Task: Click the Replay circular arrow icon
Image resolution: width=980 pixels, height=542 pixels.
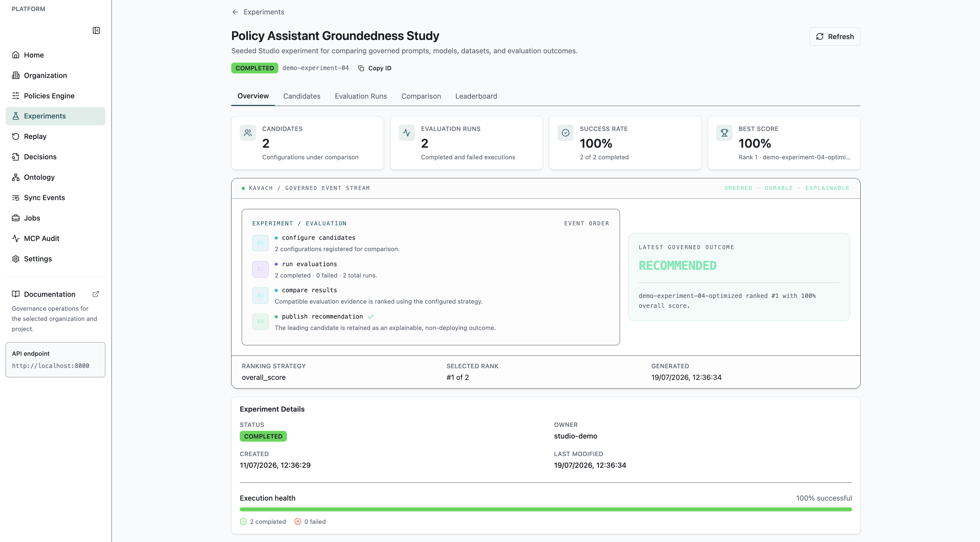Action: click(16, 136)
